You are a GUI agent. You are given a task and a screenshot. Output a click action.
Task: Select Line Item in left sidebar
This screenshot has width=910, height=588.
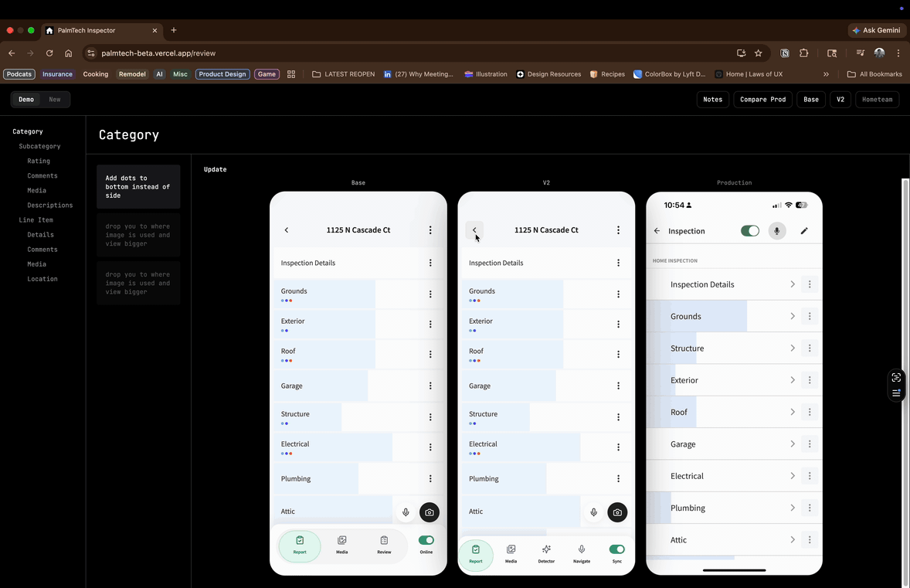(36, 220)
